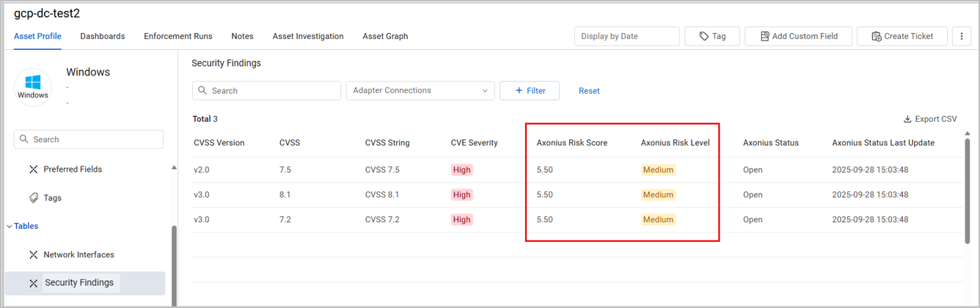Click the Create Ticket icon
This screenshot has height=308, width=980.
(876, 37)
